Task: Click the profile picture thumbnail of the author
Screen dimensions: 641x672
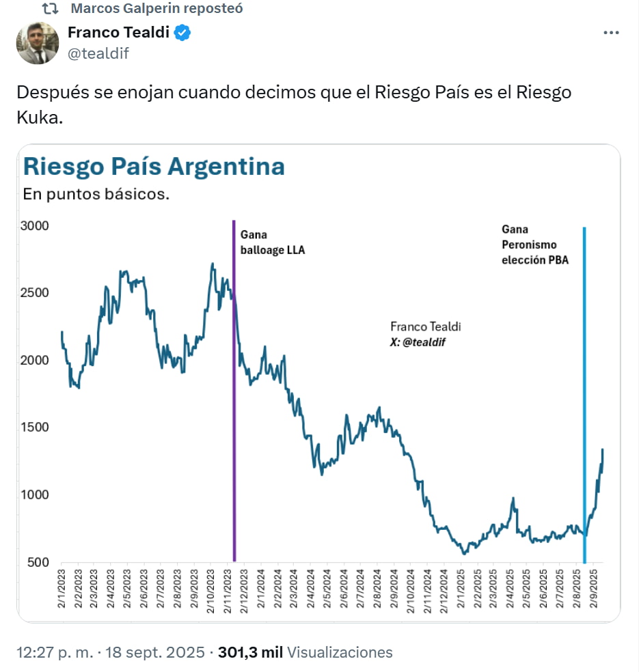Action: 38,43
